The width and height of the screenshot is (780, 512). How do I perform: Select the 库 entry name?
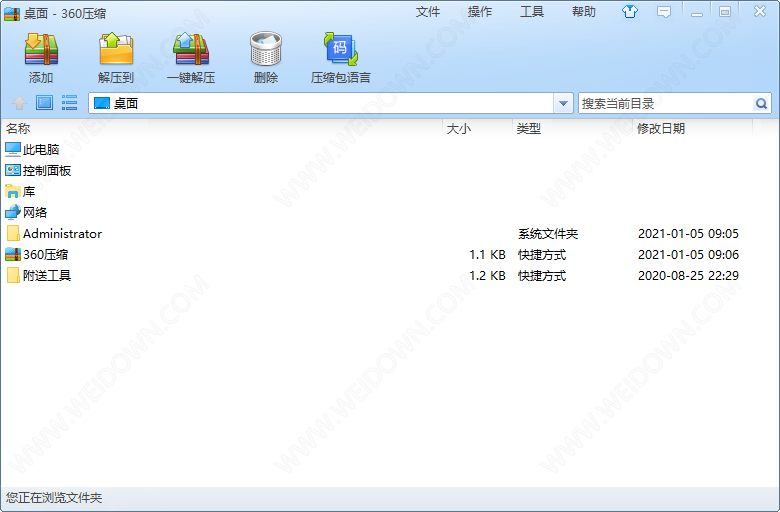(x=29, y=192)
